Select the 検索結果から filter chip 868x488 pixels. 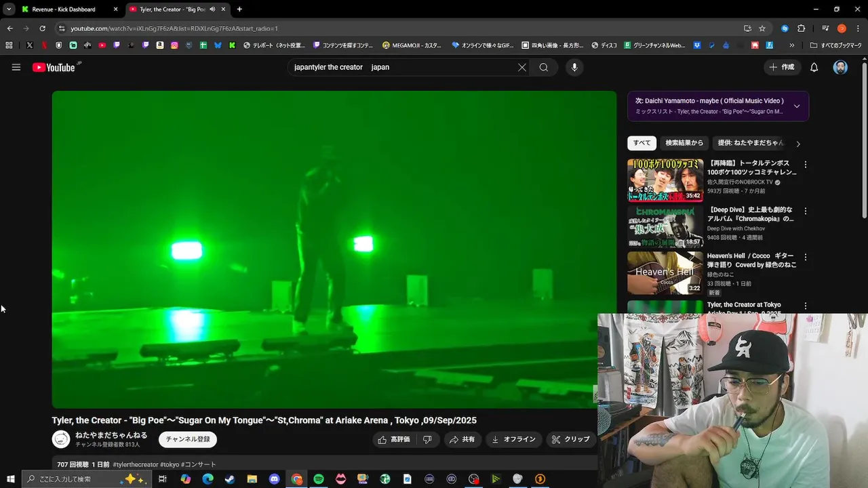[684, 143]
